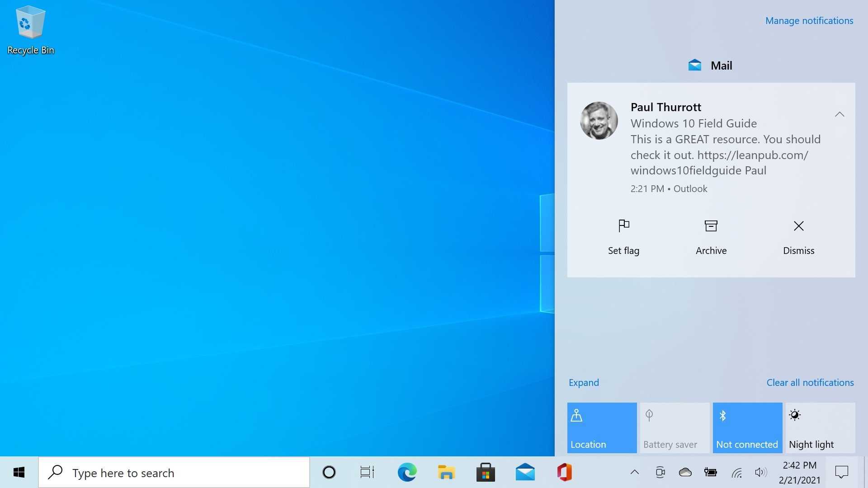Open Manage notifications link
This screenshot has height=488, width=868.
point(809,21)
